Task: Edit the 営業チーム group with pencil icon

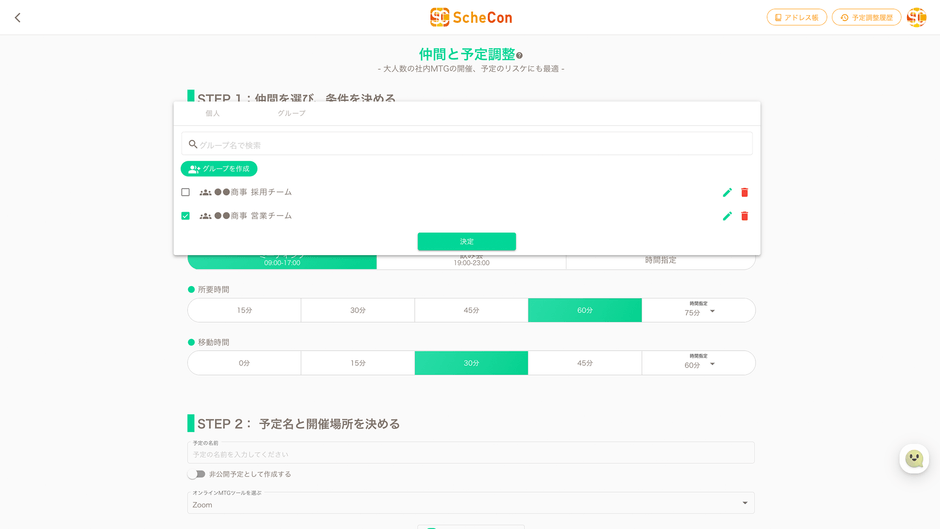Action: (x=727, y=216)
